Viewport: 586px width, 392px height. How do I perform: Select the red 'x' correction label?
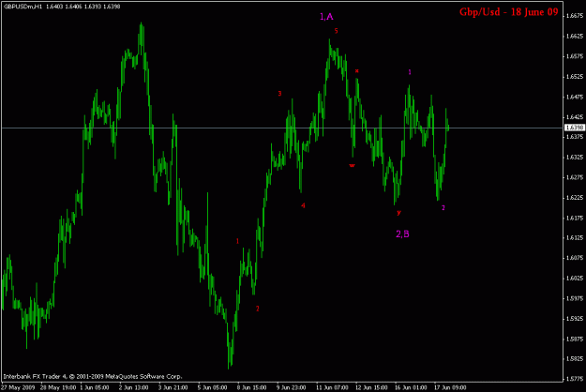(357, 70)
